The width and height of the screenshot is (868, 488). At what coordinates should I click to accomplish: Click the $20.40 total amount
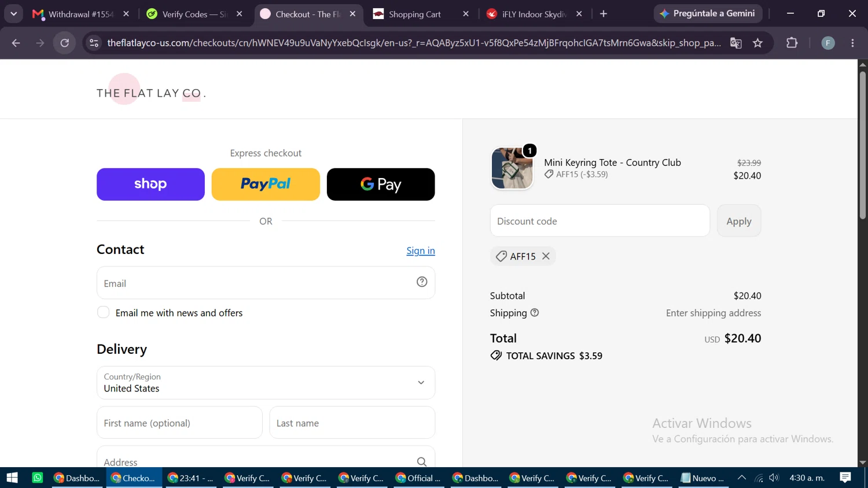[x=743, y=338]
